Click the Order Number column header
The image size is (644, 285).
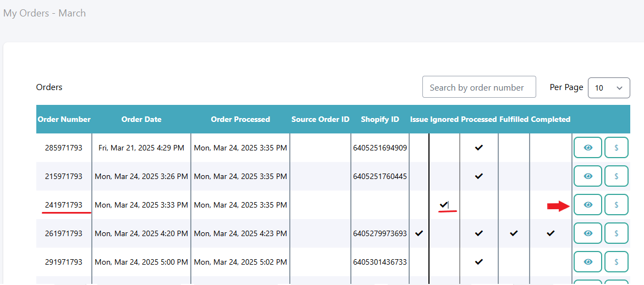(64, 119)
